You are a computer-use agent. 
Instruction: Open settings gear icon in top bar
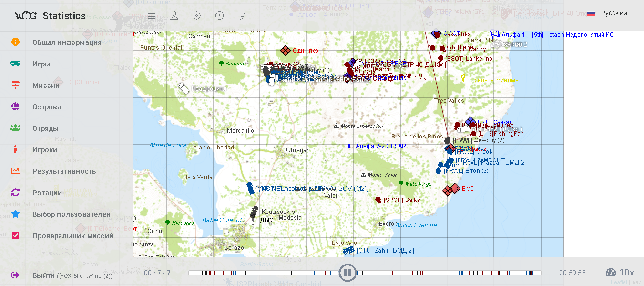196,16
